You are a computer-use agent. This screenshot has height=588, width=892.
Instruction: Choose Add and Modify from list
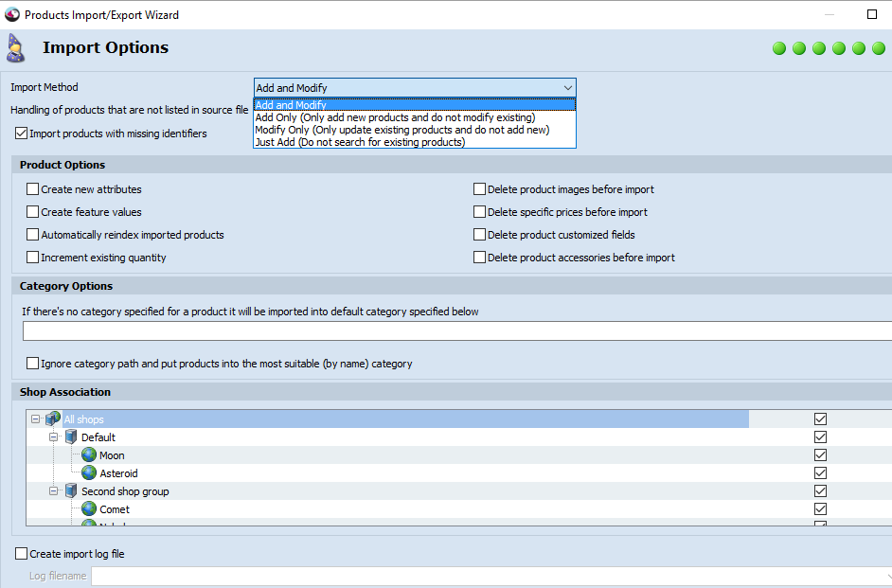[x=415, y=105]
